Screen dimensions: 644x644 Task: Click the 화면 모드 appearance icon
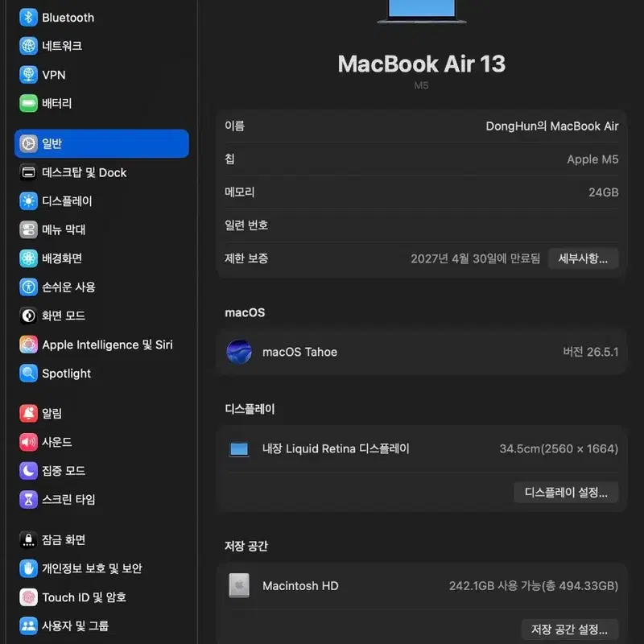28,316
